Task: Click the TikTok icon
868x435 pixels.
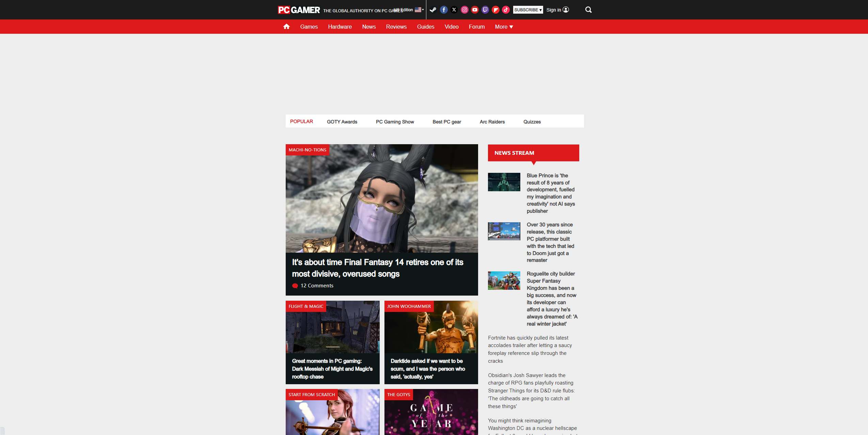Action: tap(506, 10)
